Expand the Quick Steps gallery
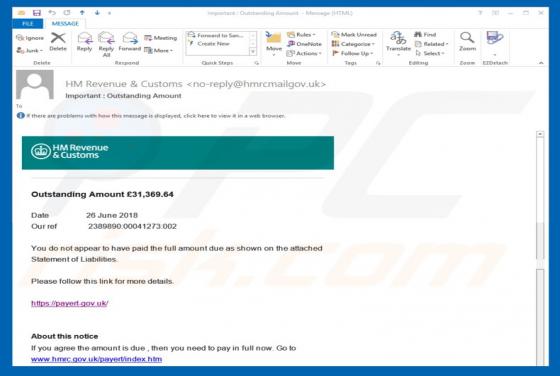 click(253, 52)
